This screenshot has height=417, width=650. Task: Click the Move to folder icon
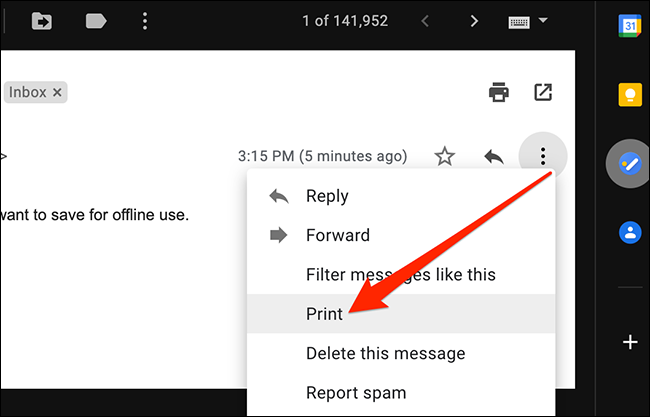42,20
